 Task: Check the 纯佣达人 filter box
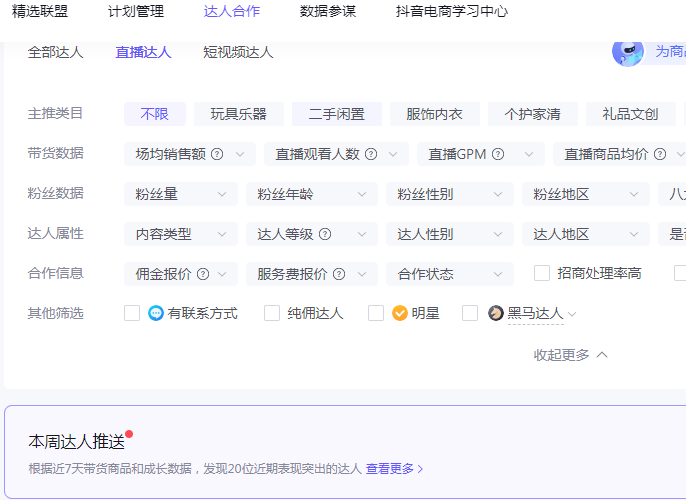[x=272, y=313]
